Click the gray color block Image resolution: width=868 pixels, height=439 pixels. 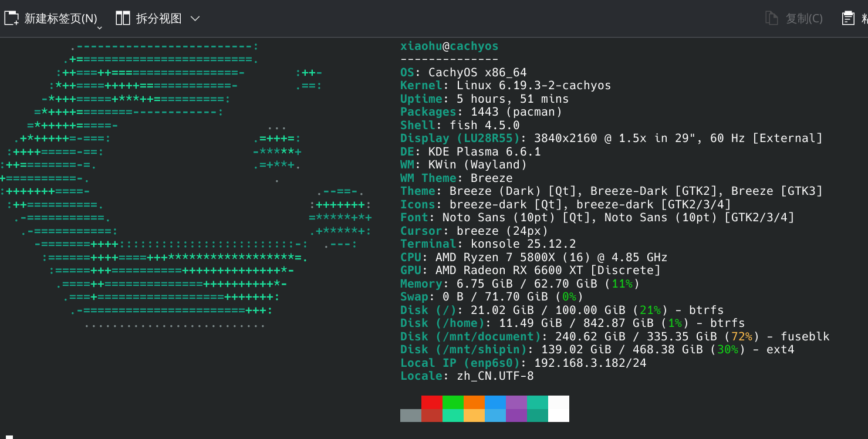tap(411, 416)
